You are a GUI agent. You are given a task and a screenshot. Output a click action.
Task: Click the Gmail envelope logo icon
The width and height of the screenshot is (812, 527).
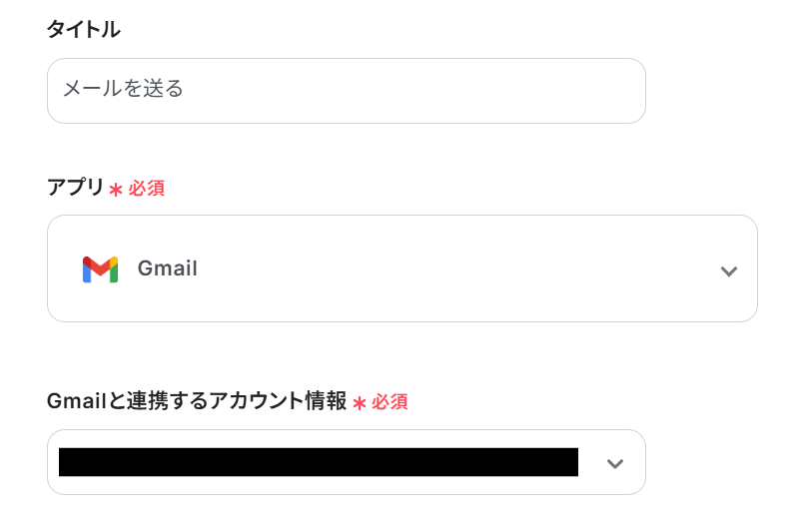tap(100, 268)
